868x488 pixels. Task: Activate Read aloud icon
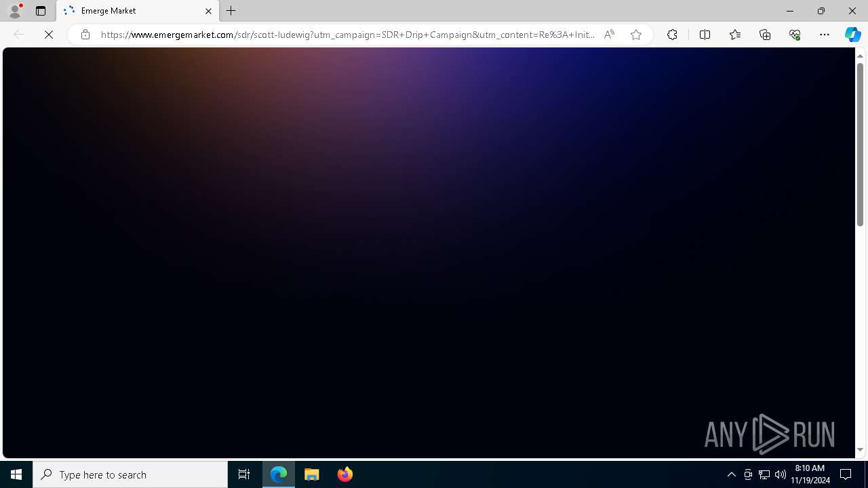tap(609, 35)
